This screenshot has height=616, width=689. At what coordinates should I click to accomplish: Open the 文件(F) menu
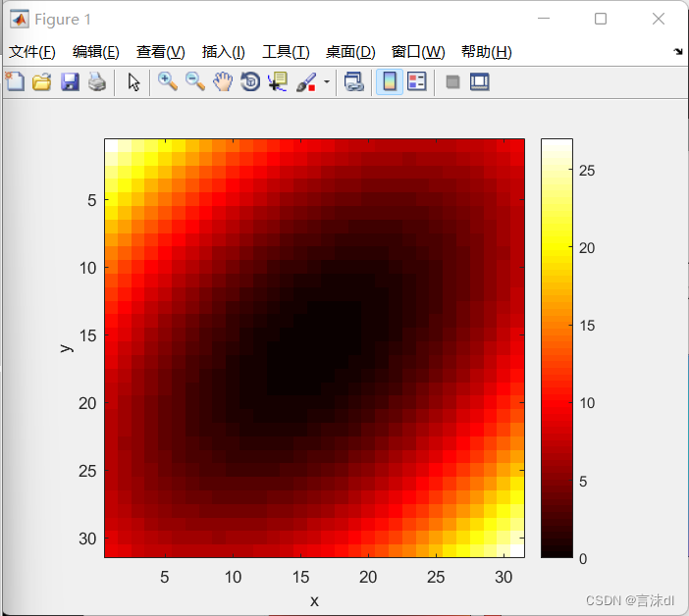pos(32,52)
